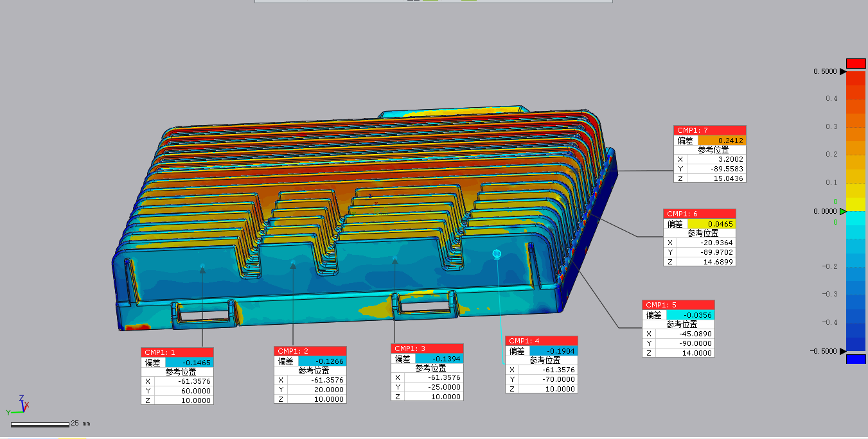The image size is (868, 439).
Task: Click the yellow 0.0465 deviation value in CMP1: 6
Action: click(x=711, y=224)
